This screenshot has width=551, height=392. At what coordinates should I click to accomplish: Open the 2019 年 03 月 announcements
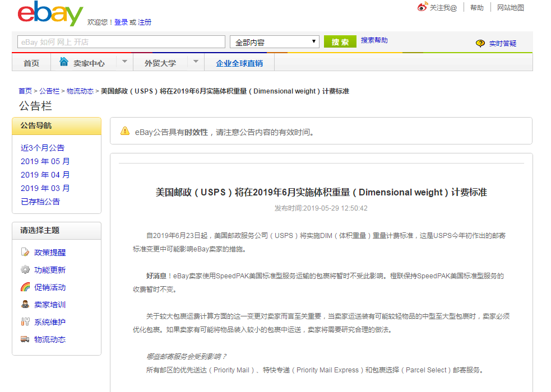[45, 188]
